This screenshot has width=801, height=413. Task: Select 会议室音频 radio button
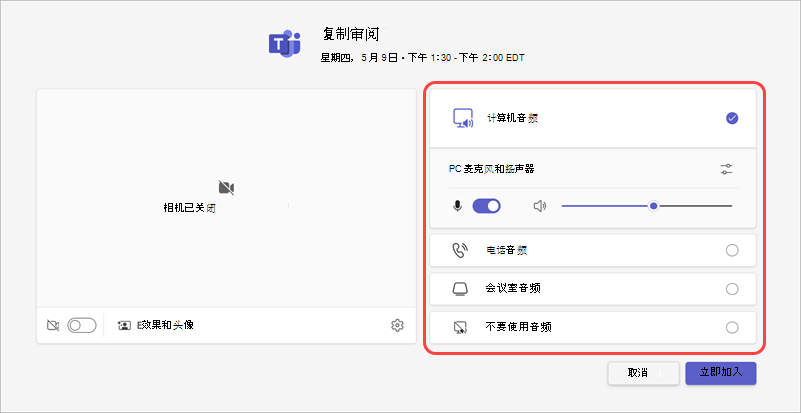point(732,289)
